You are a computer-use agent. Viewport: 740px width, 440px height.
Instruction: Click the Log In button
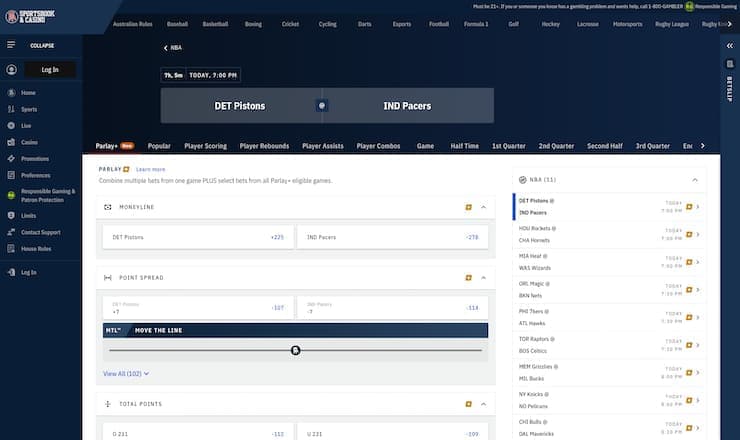[x=50, y=70]
